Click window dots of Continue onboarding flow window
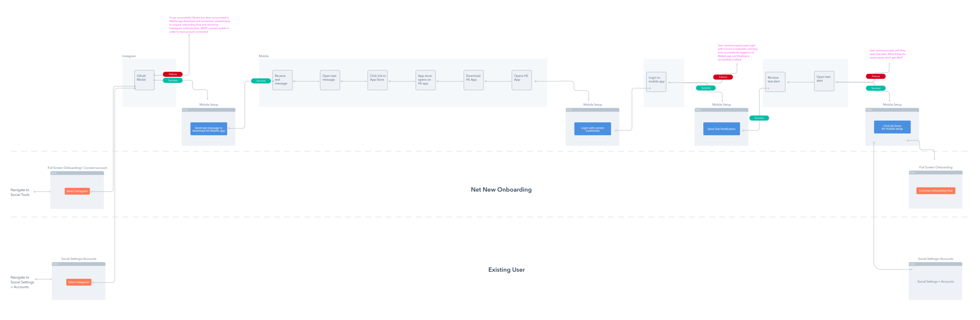Viewport: 980px width, 320px height. pos(913,173)
